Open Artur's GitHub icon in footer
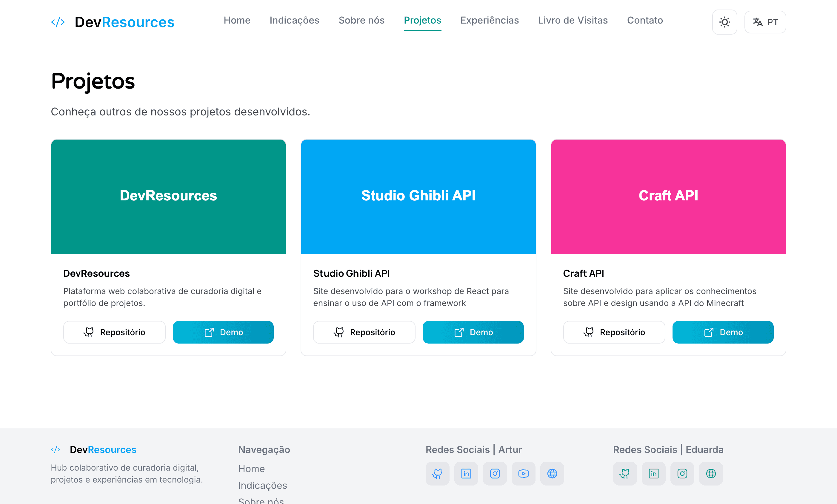The width and height of the screenshot is (837, 504). coord(437,474)
